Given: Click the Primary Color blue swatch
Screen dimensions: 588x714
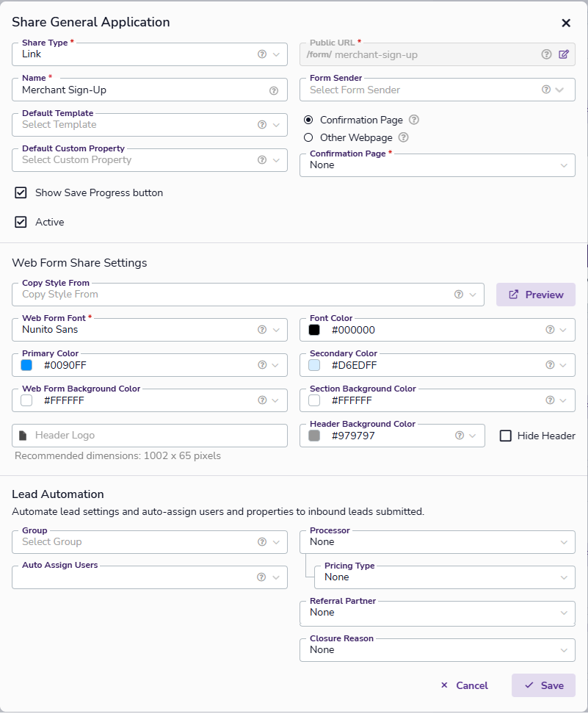Looking at the screenshot, I should 27,365.
